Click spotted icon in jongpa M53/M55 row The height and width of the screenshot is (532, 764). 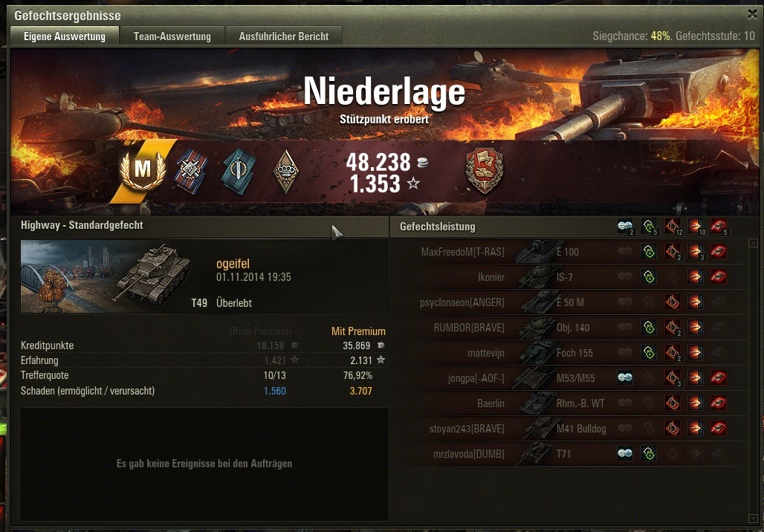point(625,377)
